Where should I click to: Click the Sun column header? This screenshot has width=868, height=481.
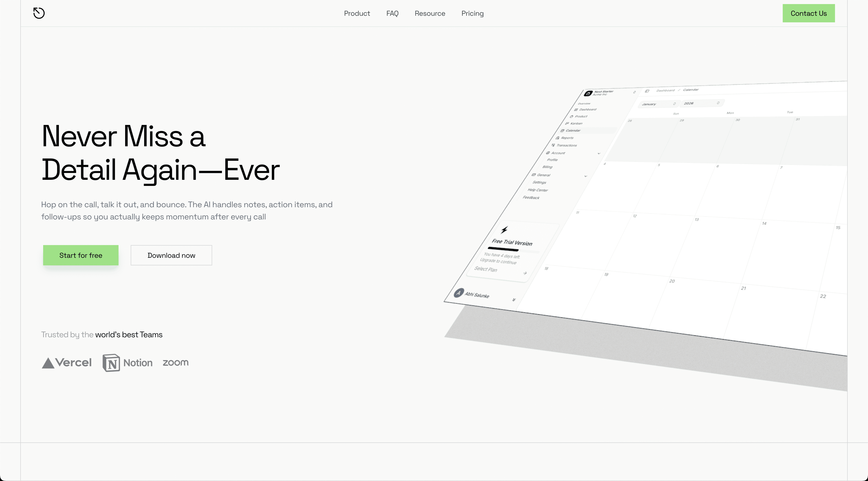pyautogui.click(x=676, y=114)
